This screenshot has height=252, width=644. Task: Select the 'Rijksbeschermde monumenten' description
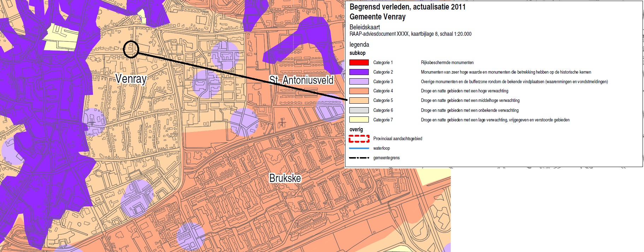[447, 63]
